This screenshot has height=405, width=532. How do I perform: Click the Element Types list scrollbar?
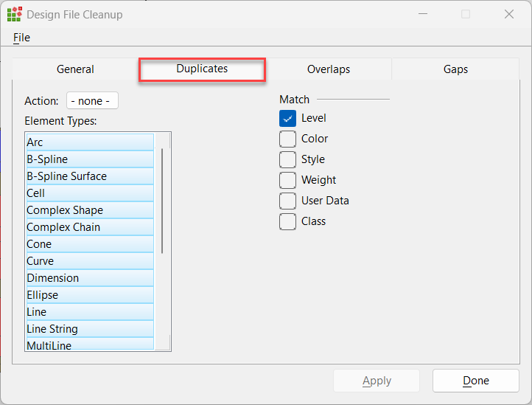point(162,201)
